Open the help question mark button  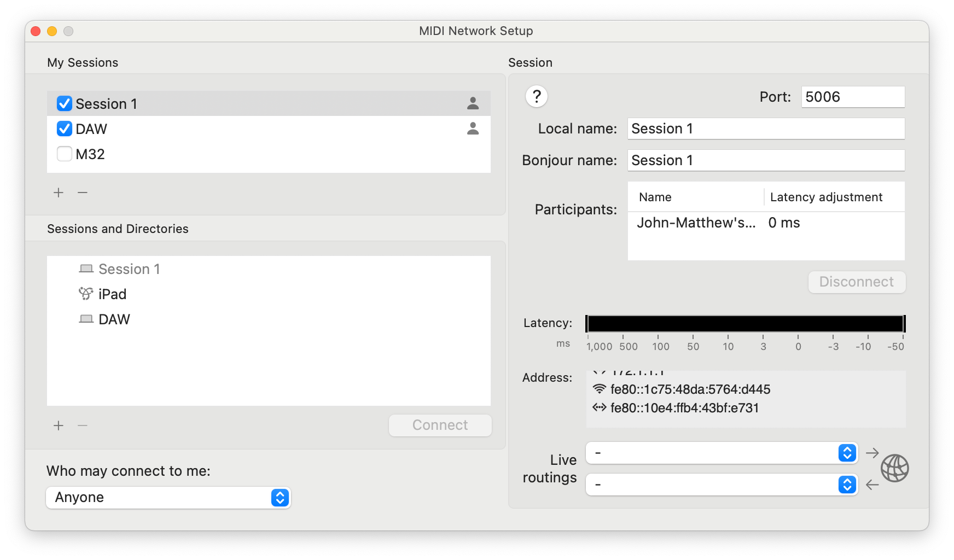(x=537, y=97)
